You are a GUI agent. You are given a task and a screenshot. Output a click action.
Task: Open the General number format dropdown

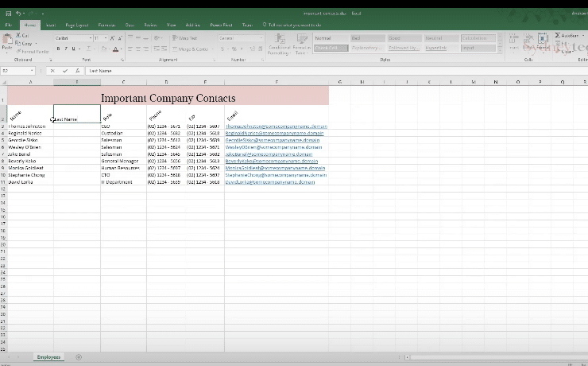[x=261, y=38]
